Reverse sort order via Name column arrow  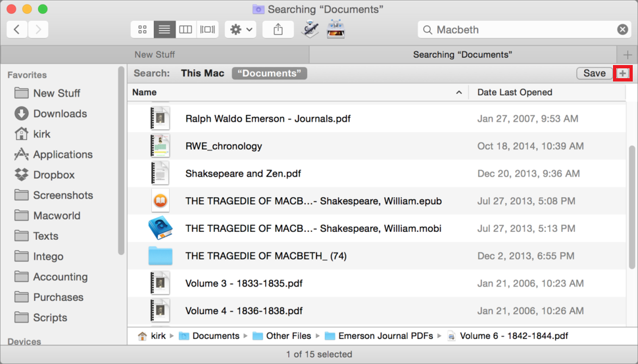click(459, 93)
